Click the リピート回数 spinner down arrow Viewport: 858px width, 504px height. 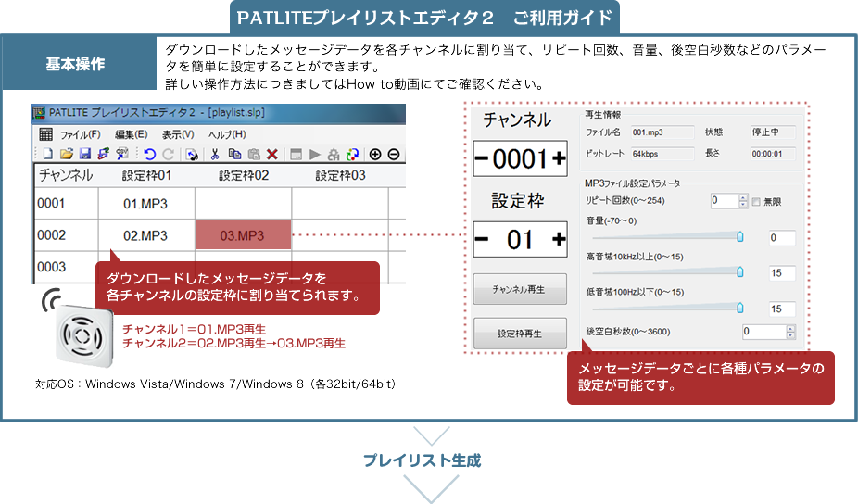pyautogui.click(x=743, y=204)
